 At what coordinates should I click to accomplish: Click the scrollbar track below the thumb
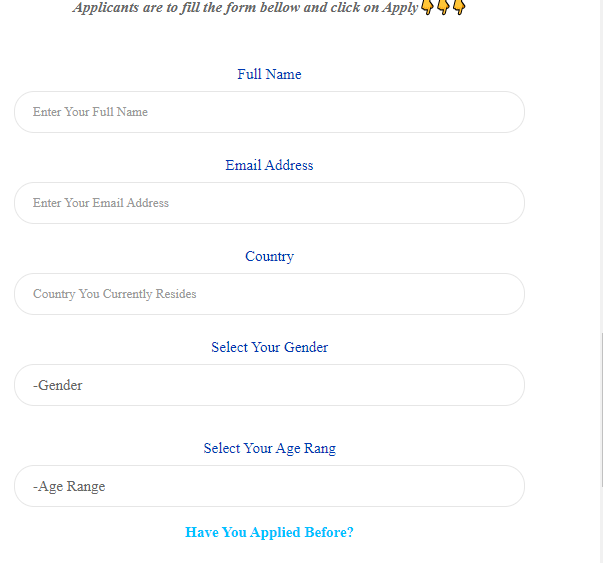[x=601, y=525]
